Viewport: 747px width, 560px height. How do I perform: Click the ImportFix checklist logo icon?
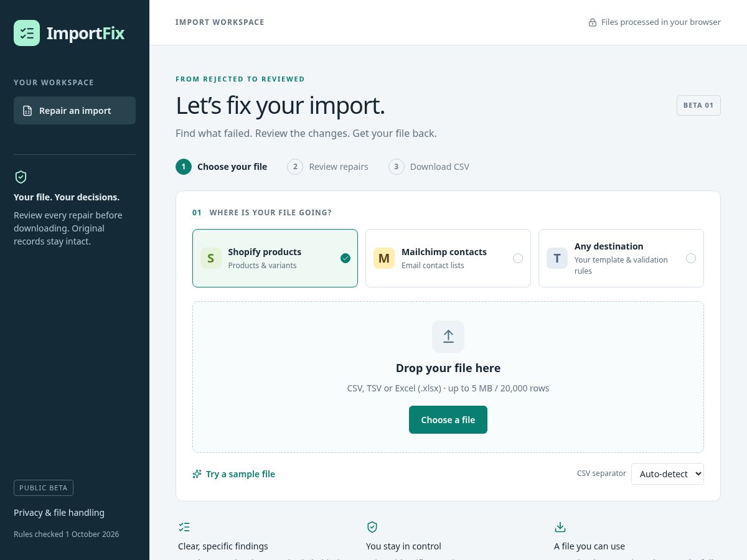click(27, 33)
